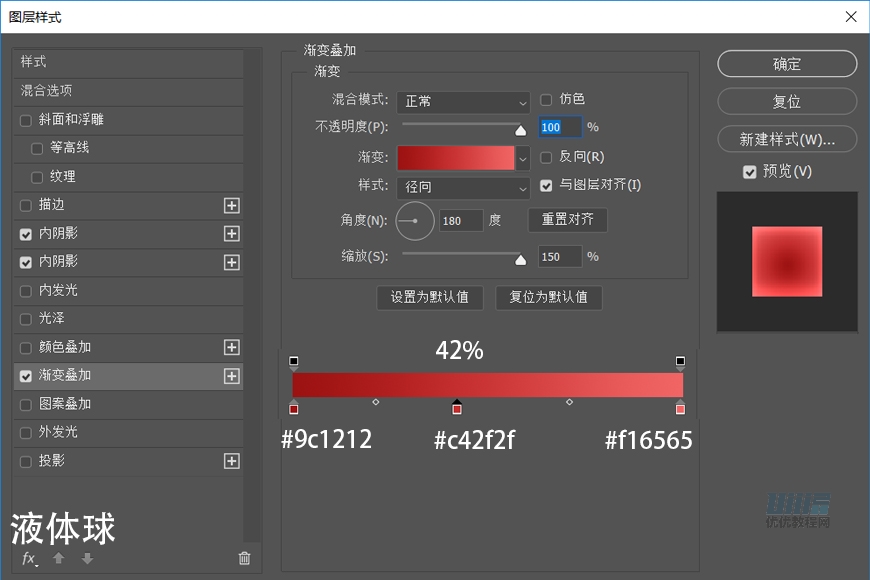
Task: Select the #9c1212 gradient color stop
Action: point(294,408)
